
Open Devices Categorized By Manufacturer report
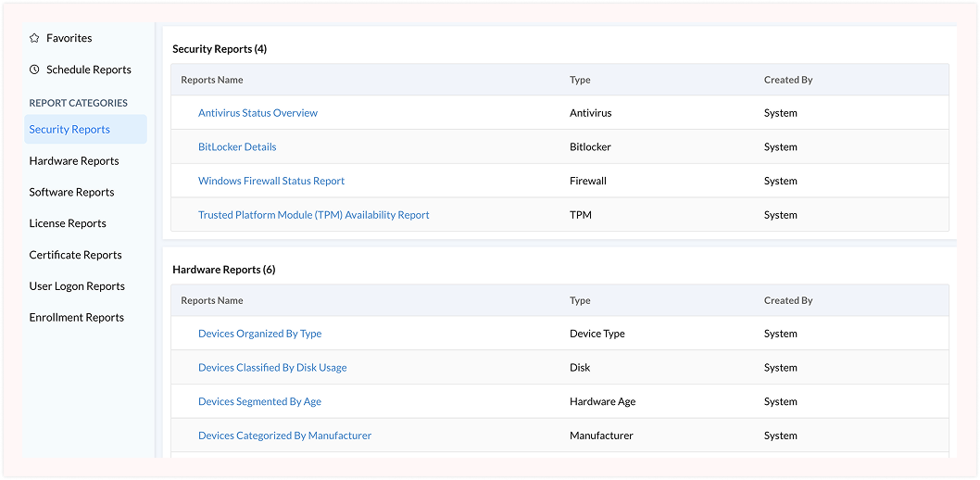click(285, 435)
